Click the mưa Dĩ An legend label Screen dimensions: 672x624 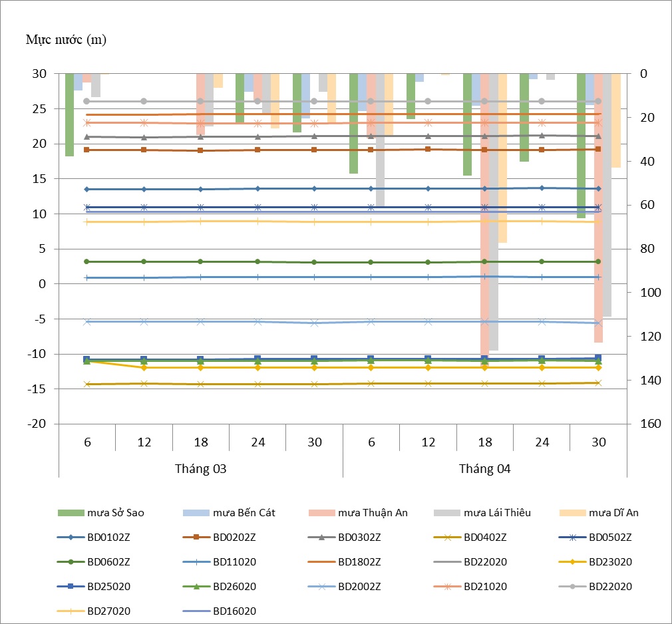coord(613,512)
